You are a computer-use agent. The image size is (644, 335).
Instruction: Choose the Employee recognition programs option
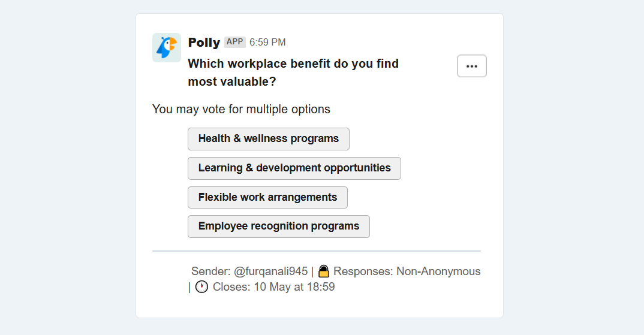point(279,227)
